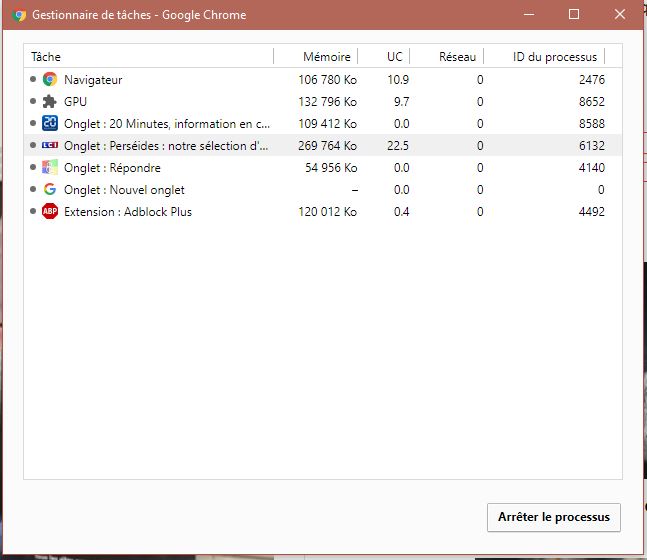Click the UC value 22.5

click(398, 145)
